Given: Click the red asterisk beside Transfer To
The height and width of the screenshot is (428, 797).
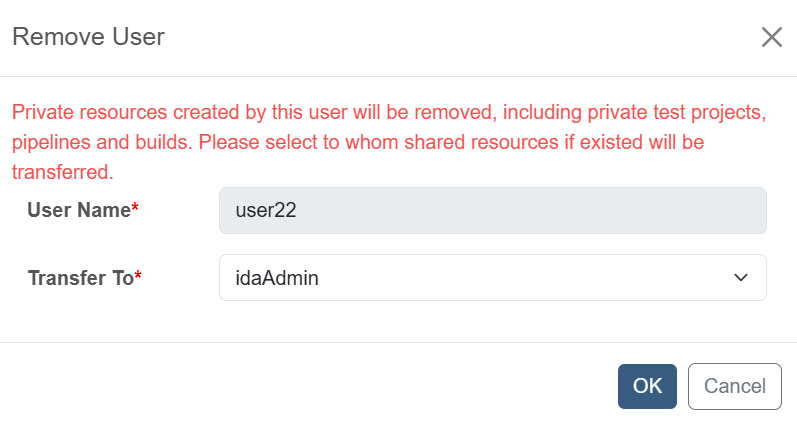Looking at the screenshot, I should (138, 278).
